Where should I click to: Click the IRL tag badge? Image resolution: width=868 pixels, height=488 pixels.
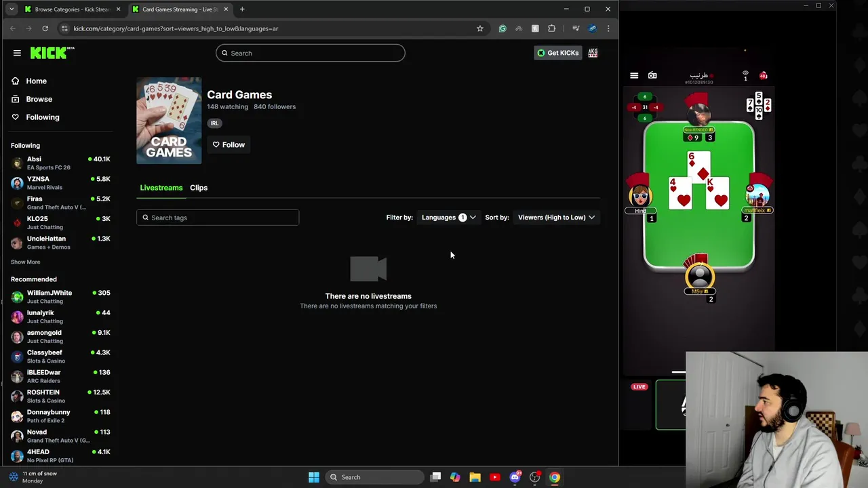[x=214, y=123]
